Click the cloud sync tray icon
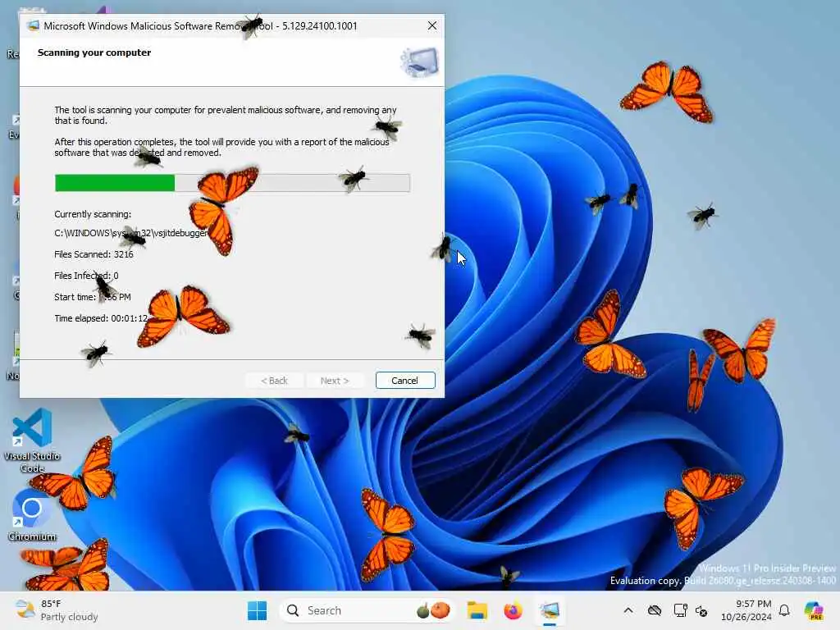 655,610
